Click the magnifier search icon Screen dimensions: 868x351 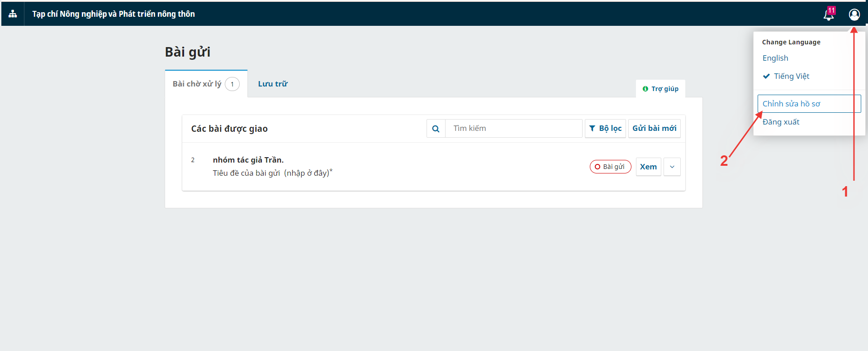436,129
